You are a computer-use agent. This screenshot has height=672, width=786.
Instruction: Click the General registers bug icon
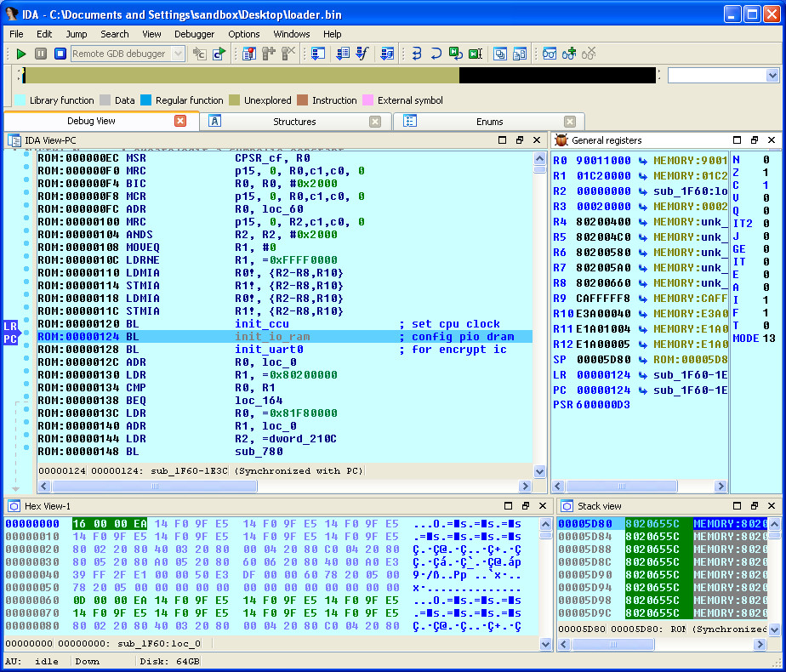click(x=561, y=140)
